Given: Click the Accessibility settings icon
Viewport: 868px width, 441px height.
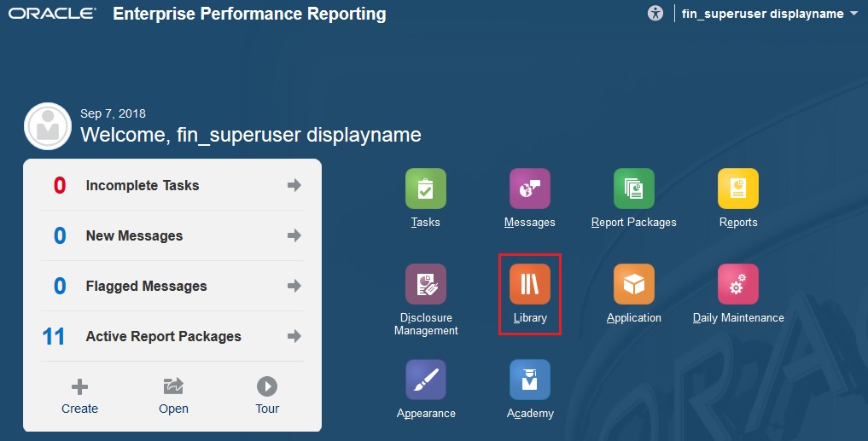Looking at the screenshot, I should (x=655, y=14).
